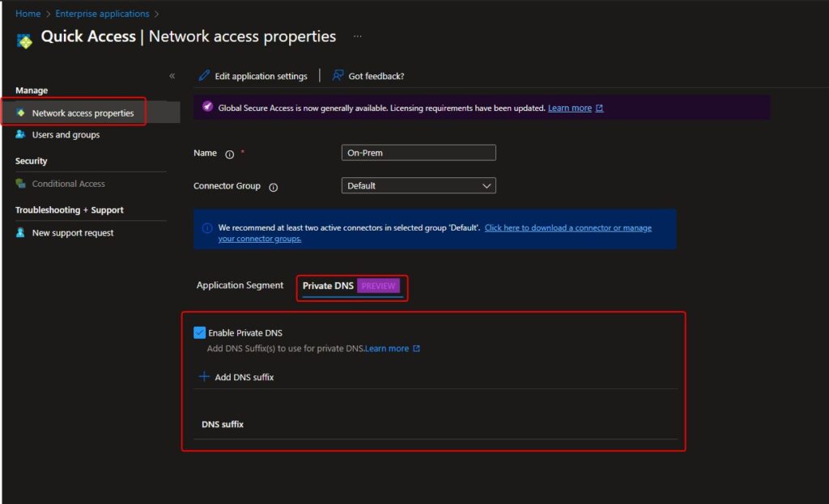Uncheck Enable Private DNS checkbox
This screenshot has width=829, height=504.
[x=199, y=332]
